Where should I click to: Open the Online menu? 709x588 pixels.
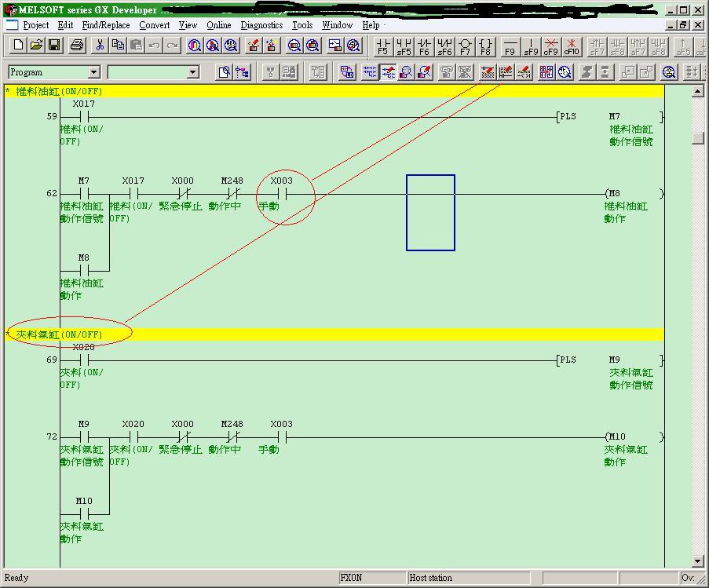click(218, 25)
